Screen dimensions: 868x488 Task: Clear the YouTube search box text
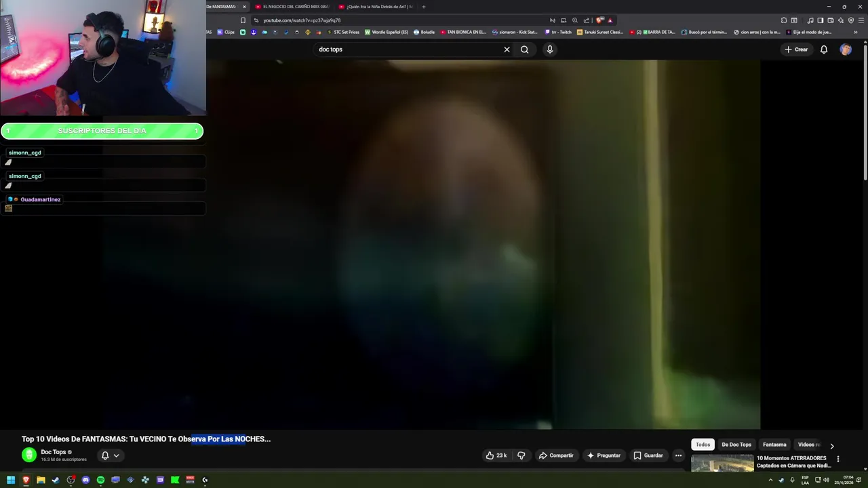(507, 49)
